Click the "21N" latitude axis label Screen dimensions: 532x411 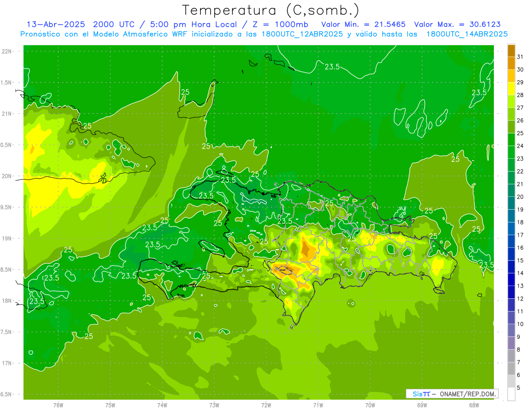point(7,114)
